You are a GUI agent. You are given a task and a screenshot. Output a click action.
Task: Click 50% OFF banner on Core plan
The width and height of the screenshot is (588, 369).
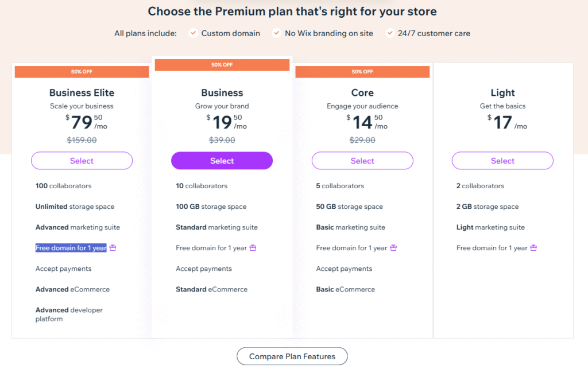coord(362,72)
